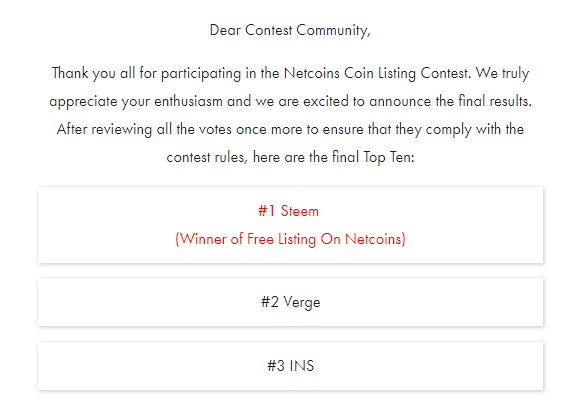Click the words contest rules in paragraph
581x402 pixels.
coord(206,157)
